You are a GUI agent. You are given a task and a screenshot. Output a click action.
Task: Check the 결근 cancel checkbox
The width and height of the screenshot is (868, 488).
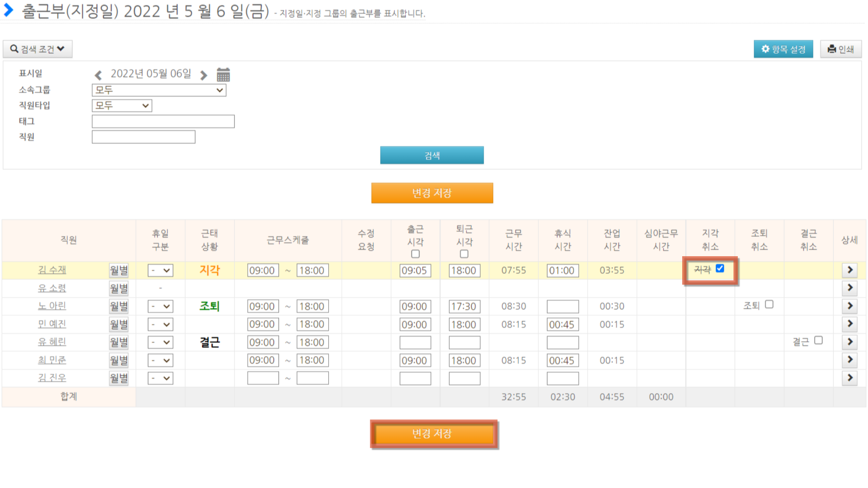pyautogui.click(x=818, y=340)
